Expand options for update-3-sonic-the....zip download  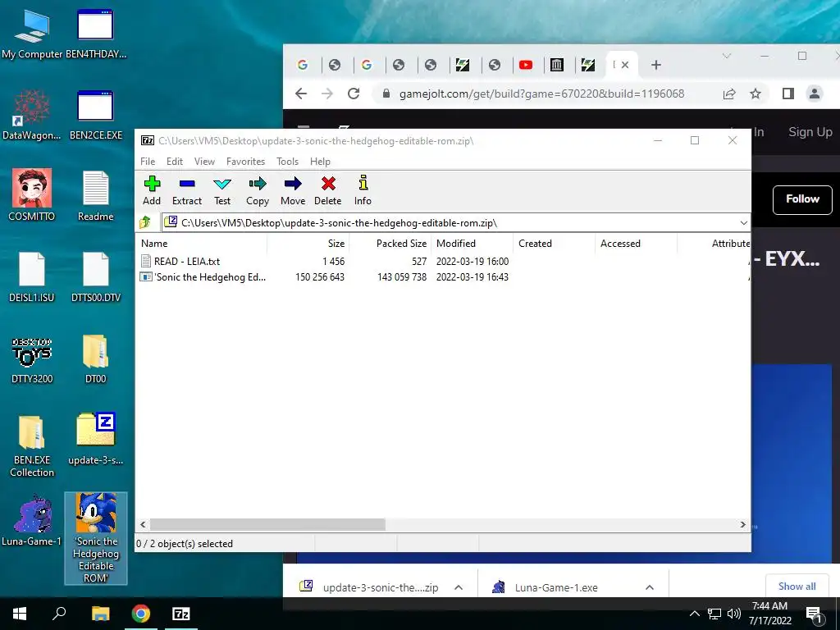[x=459, y=587]
